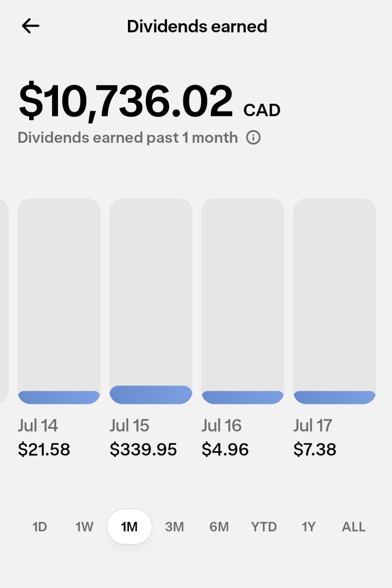Click the $339.95 amount label
The image size is (392, 588).
143,449
